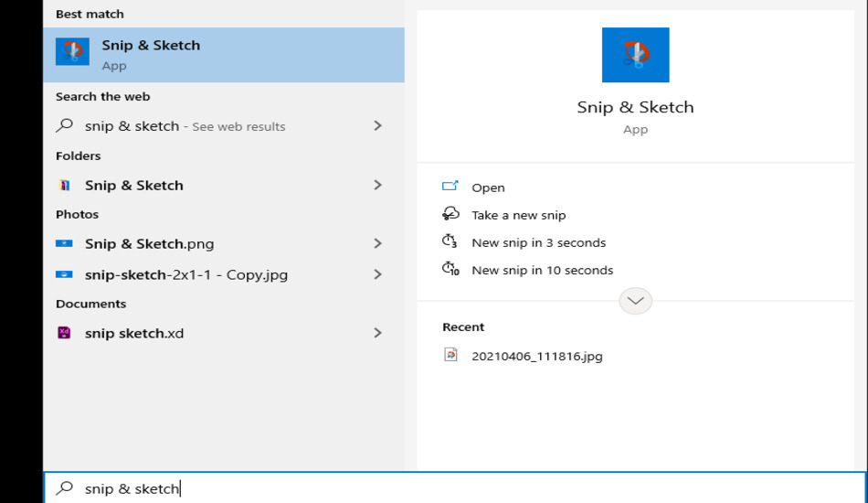Click the Snip & Sketch.png file icon

coord(64,243)
